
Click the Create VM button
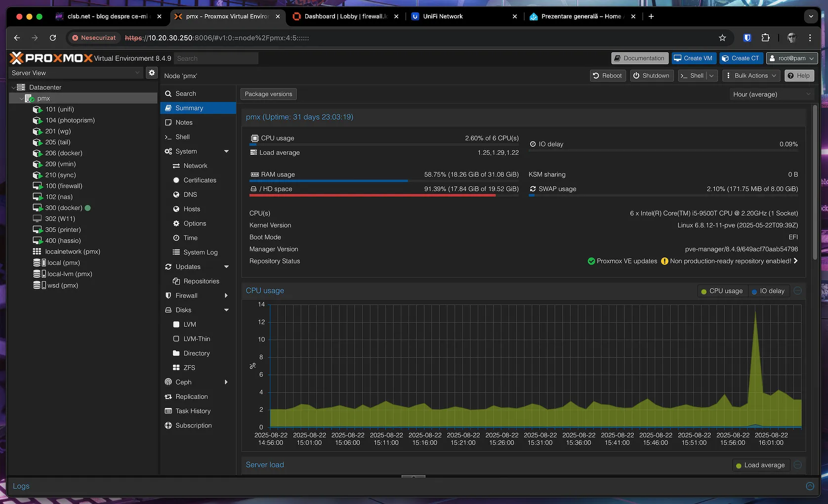(694, 58)
